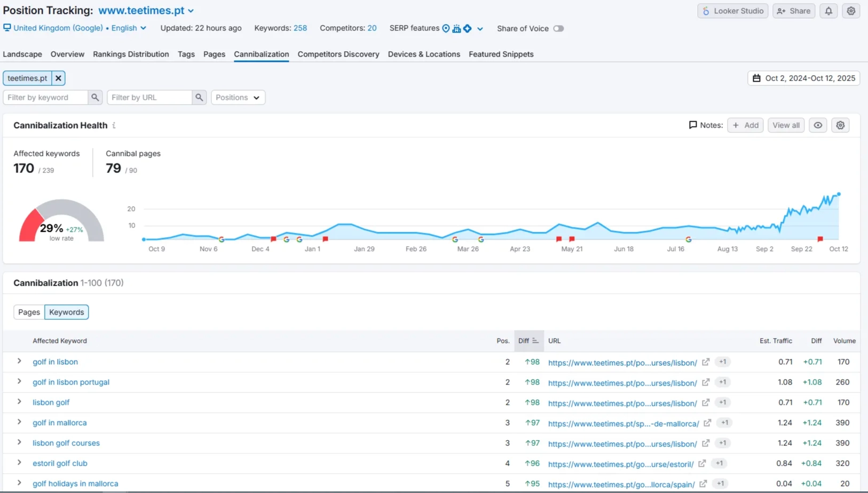Image resolution: width=868 pixels, height=493 pixels.
Task: Expand the golf in lisbon keyword row
Action: pos(19,362)
